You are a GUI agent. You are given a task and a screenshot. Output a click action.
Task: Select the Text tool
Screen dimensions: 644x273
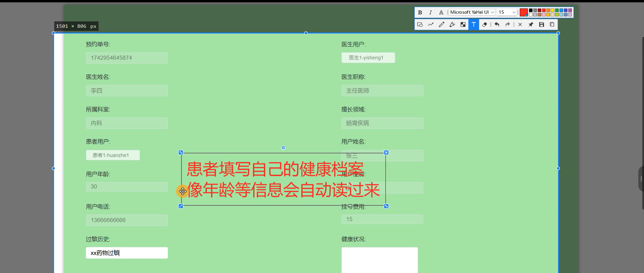tap(474, 24)
